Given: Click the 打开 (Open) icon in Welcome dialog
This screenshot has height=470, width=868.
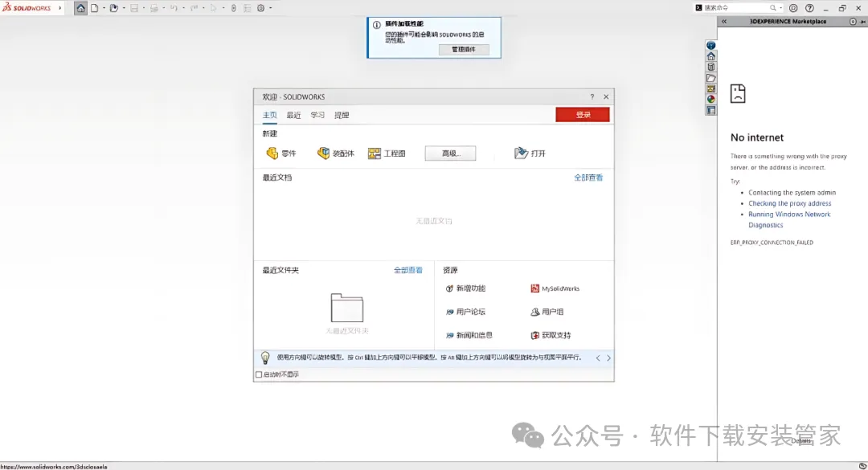Looking at the screenshot, I should [521, 153].
